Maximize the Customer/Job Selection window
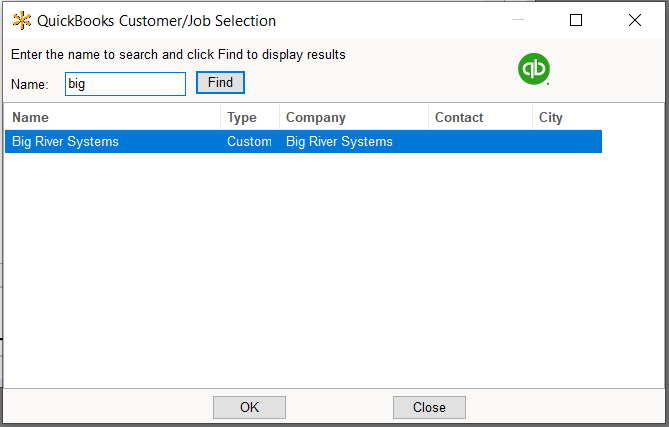This screenshot has height=427, width=669. point(576,20)
